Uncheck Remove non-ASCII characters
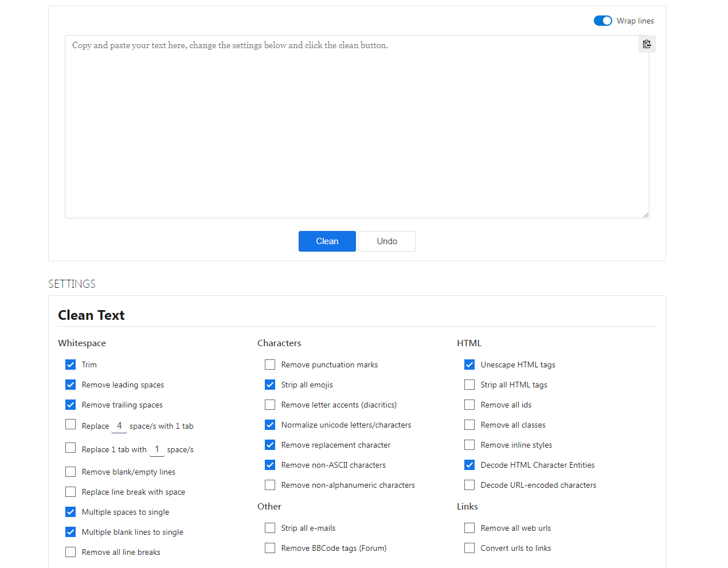The image size is (728, 568). click(x=269, y=465)
